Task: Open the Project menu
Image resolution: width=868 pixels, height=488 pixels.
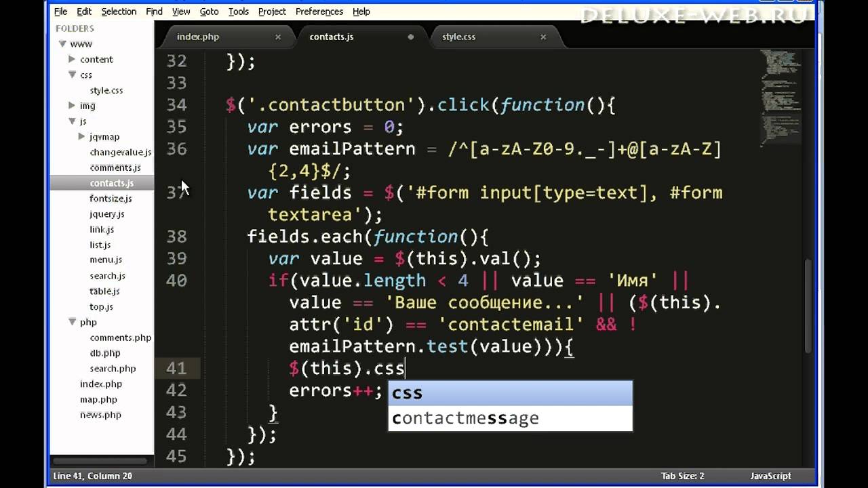Action: coord(272,12)
